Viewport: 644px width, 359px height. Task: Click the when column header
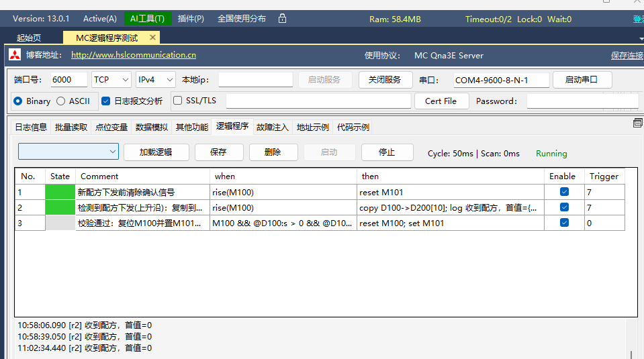283,176
